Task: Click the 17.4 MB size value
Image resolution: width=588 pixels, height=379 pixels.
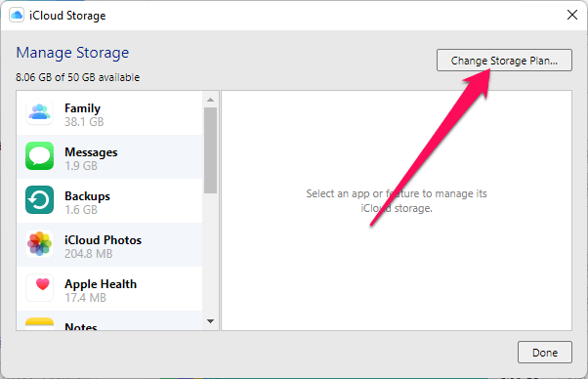Action: tap(86, 298)
